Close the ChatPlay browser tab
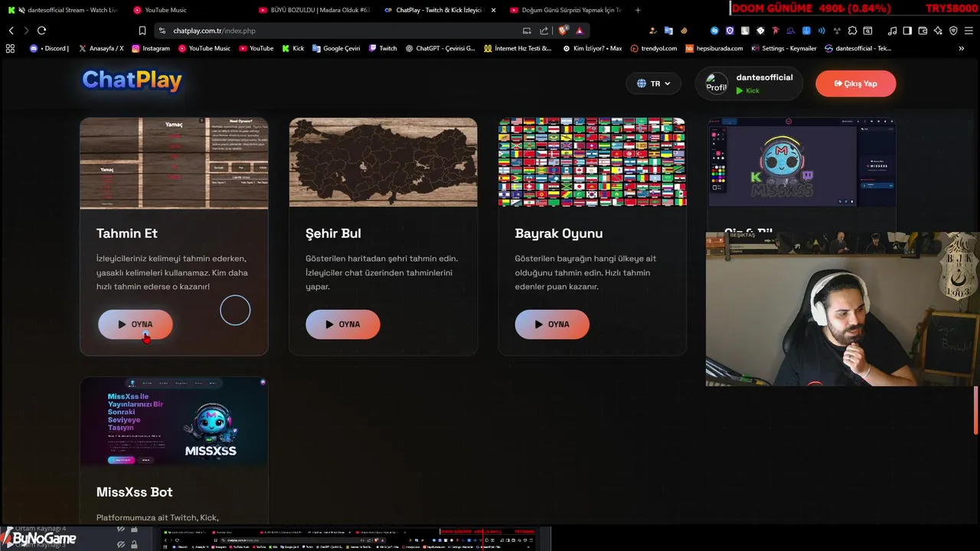 (493, 10)
